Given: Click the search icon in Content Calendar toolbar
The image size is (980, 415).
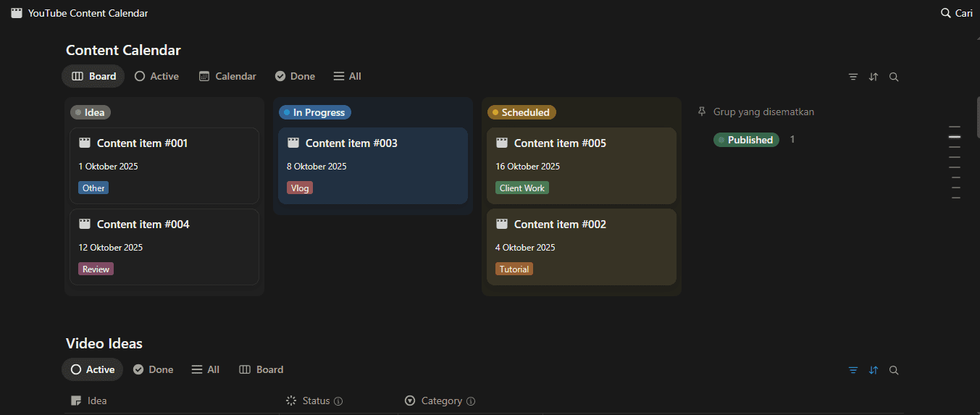Looking at the screenshot, I should click(x=894, y=77).
